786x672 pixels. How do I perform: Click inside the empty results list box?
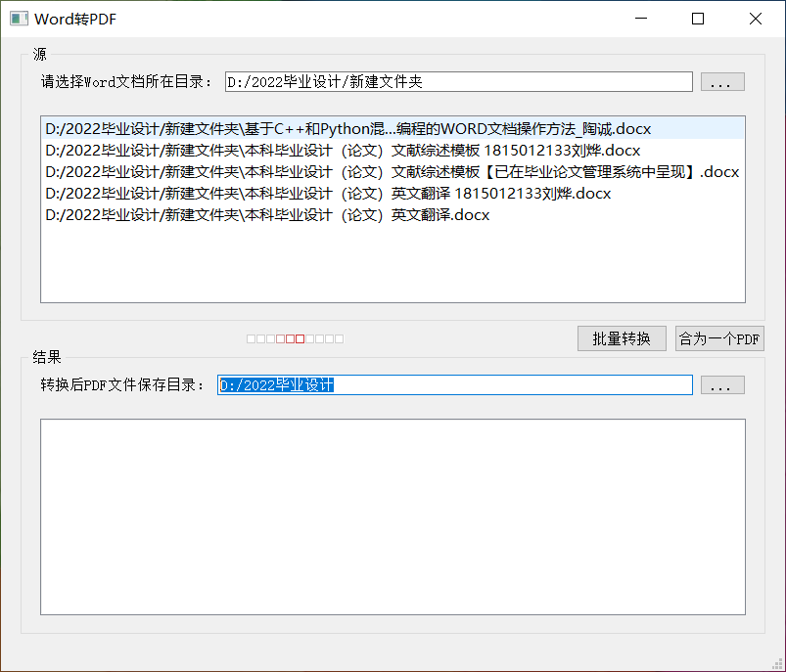[393, 516]
